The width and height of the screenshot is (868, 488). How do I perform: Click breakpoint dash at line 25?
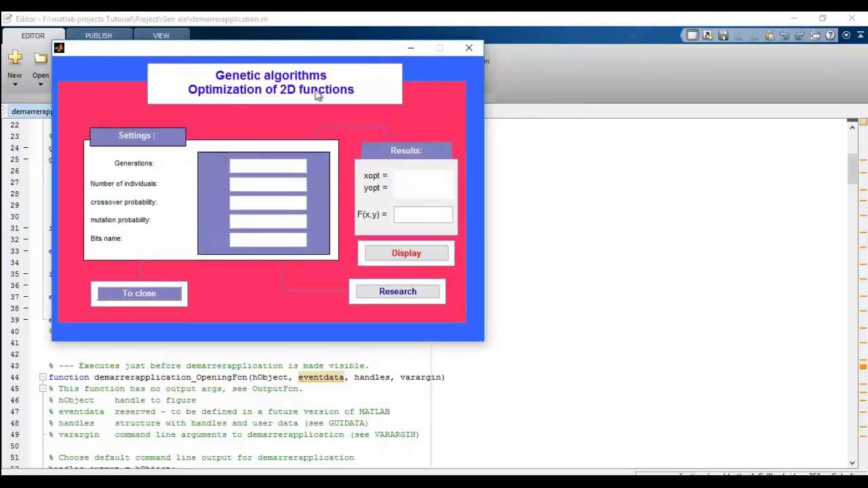26,159
